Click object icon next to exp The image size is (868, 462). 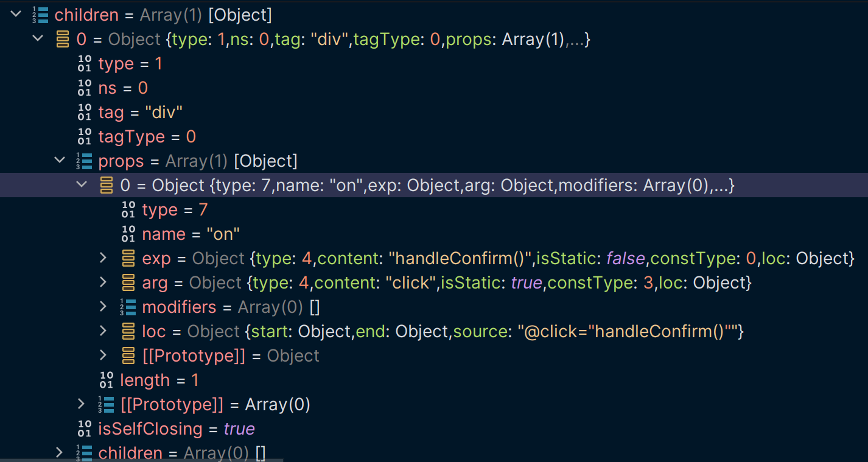(x=128, y=258)
